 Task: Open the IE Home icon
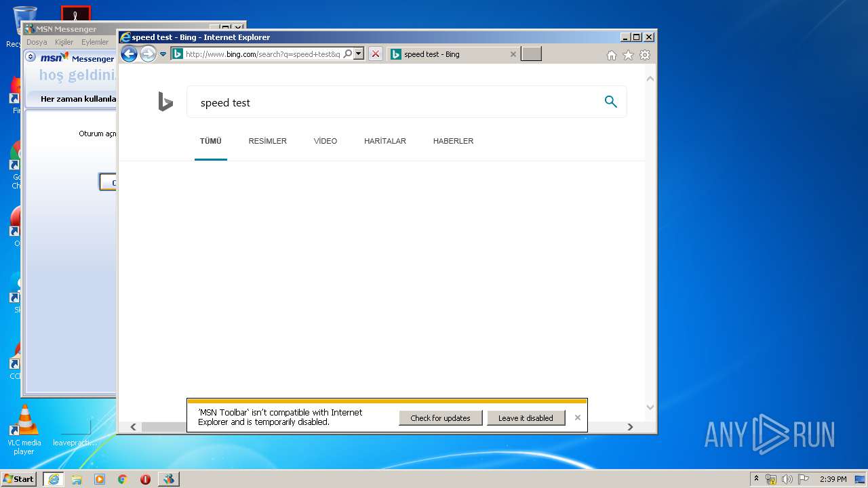(611, 55)
